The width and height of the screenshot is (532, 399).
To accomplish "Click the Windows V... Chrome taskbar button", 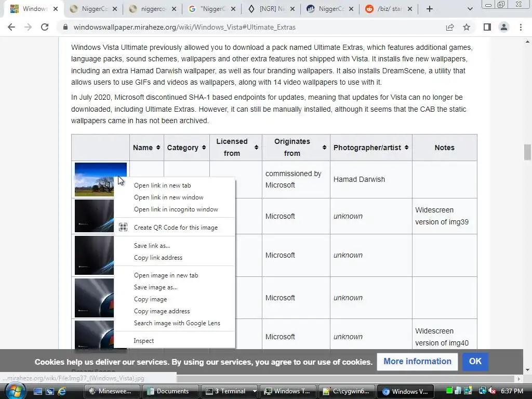I will click(x=405, y=391).
